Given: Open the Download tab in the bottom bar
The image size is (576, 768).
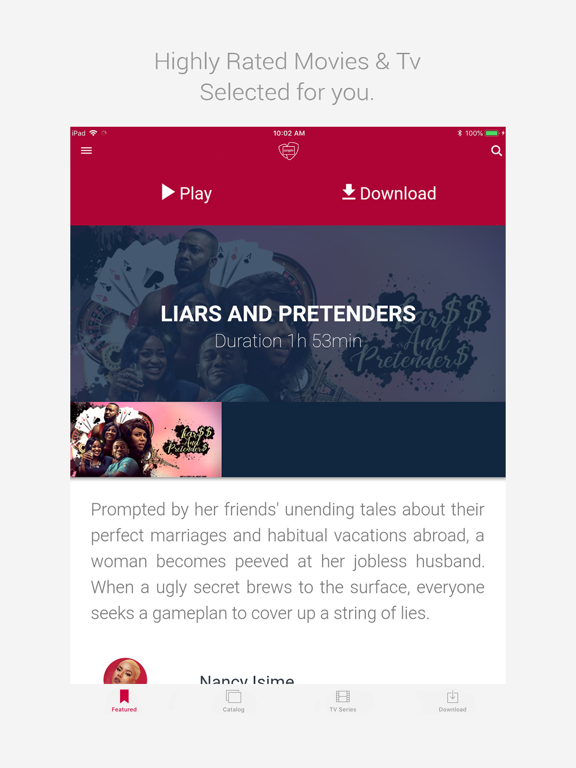Looking at the screenshot, I should pos(452,700).
